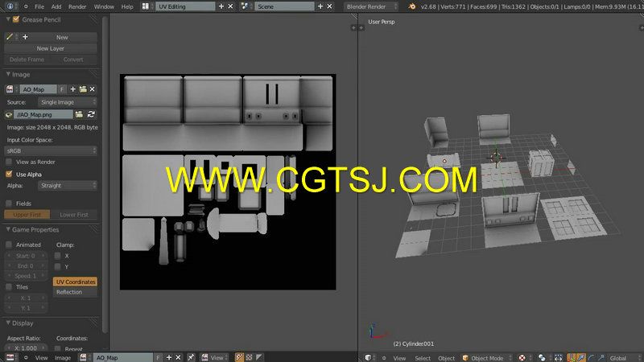Disable the Use Alpha checkbox
The image size is (644, 362).
click(x=9, y=174)
